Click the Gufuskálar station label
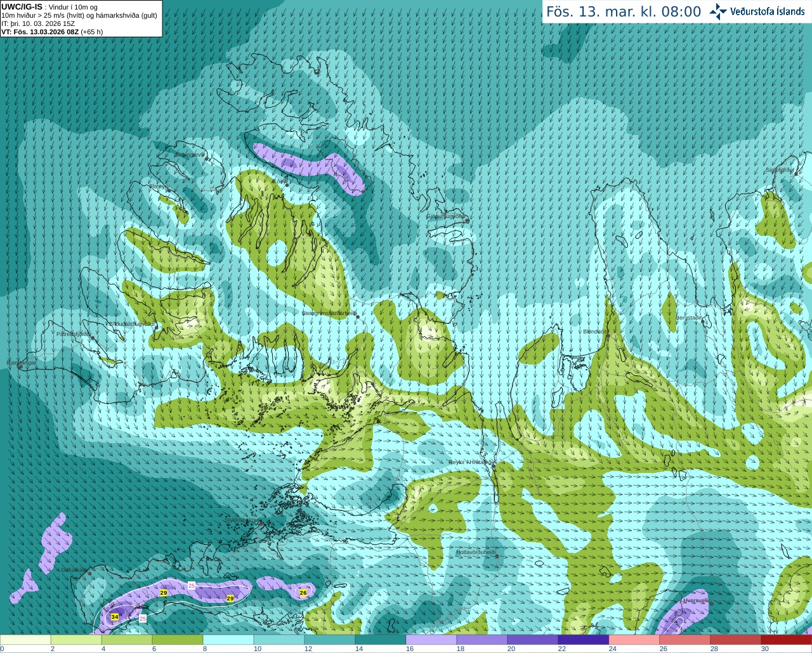This screenshot has height=653, width=812. point(74,569)
